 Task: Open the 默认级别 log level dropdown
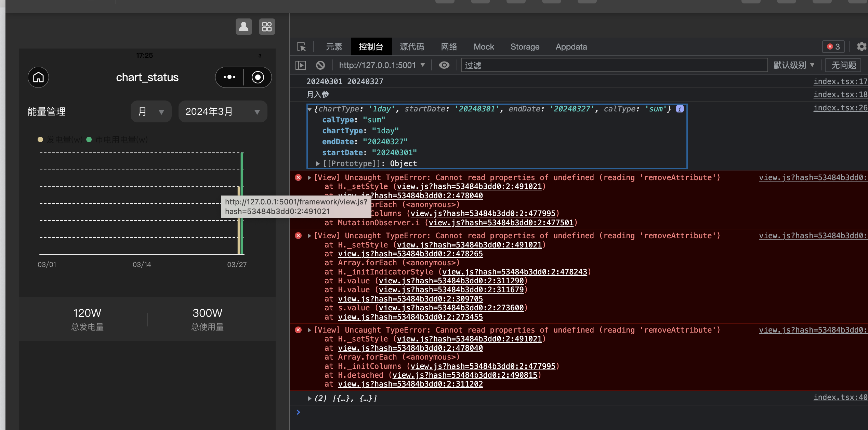click(x=794, y=65)
